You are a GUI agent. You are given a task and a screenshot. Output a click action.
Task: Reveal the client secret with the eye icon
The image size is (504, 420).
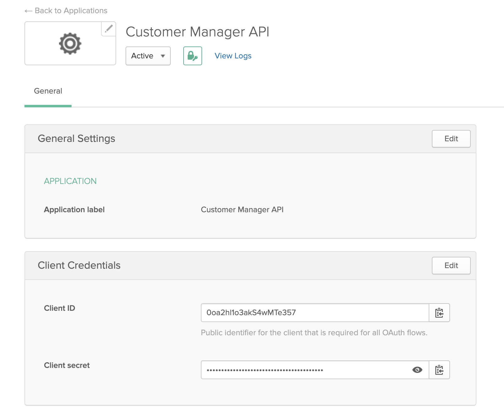[417, 370]
